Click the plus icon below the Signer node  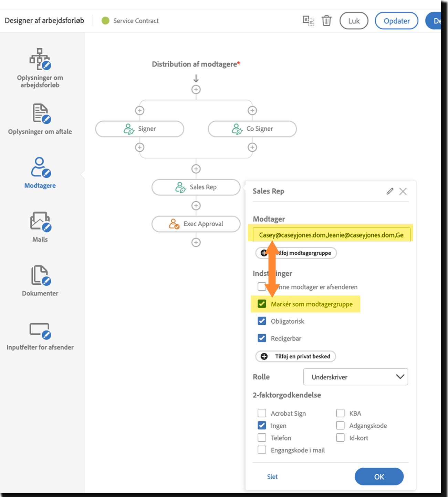(x=139, y=147)
